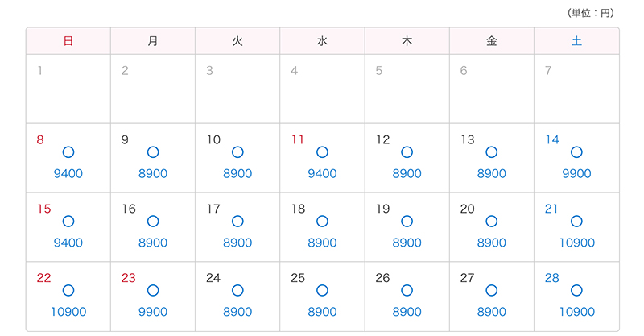Choose the availability circle on day 16
Screen dimensions: 644x336
click(153, 221)
